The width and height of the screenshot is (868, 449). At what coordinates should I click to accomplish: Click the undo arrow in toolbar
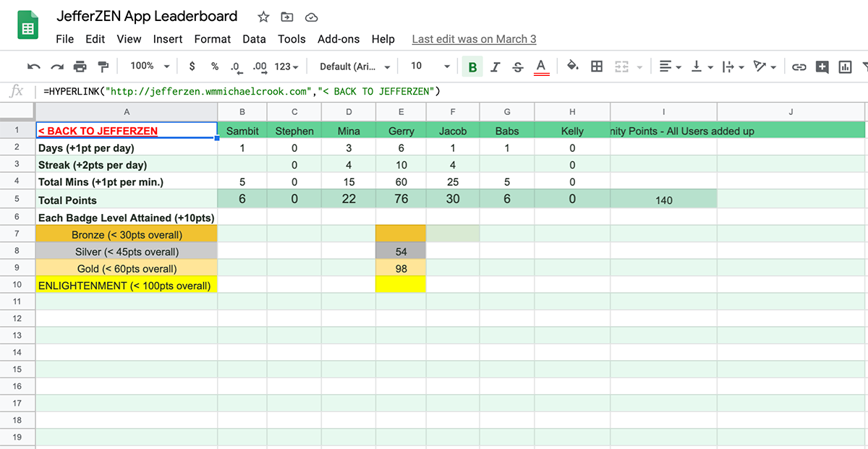[x=34, y=67]
